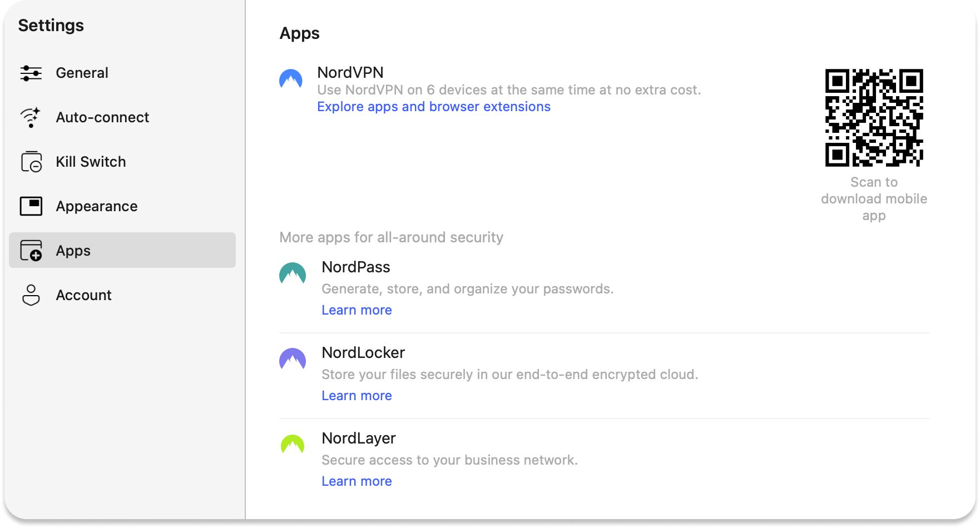Click the General sliders icon
Image resolution: width=980 pixels, height=528 pixels.
(x=31, y=73)
